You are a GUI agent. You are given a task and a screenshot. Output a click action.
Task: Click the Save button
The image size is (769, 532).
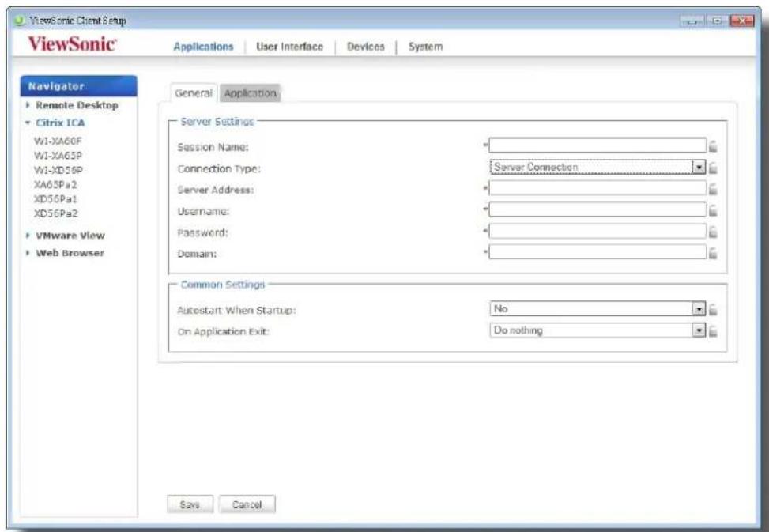[x=190, y=504]
